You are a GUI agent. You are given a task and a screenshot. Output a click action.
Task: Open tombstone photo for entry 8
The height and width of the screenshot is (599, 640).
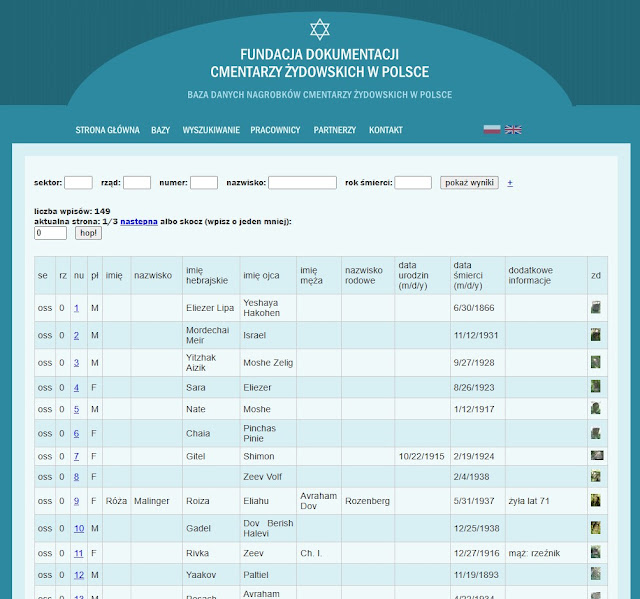(596, 476)
